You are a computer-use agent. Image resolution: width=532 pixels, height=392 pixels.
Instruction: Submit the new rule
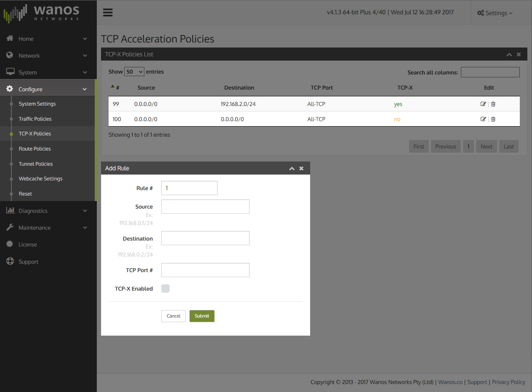coord(202,316)
